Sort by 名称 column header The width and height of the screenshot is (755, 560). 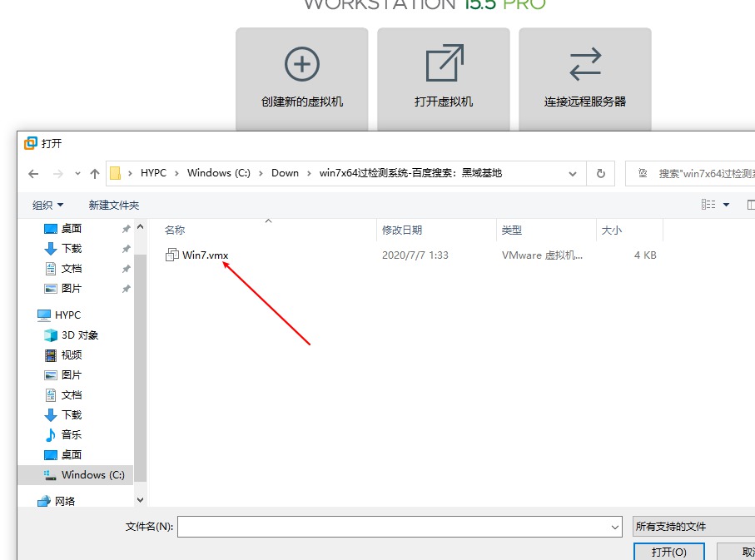pos(175,230)
